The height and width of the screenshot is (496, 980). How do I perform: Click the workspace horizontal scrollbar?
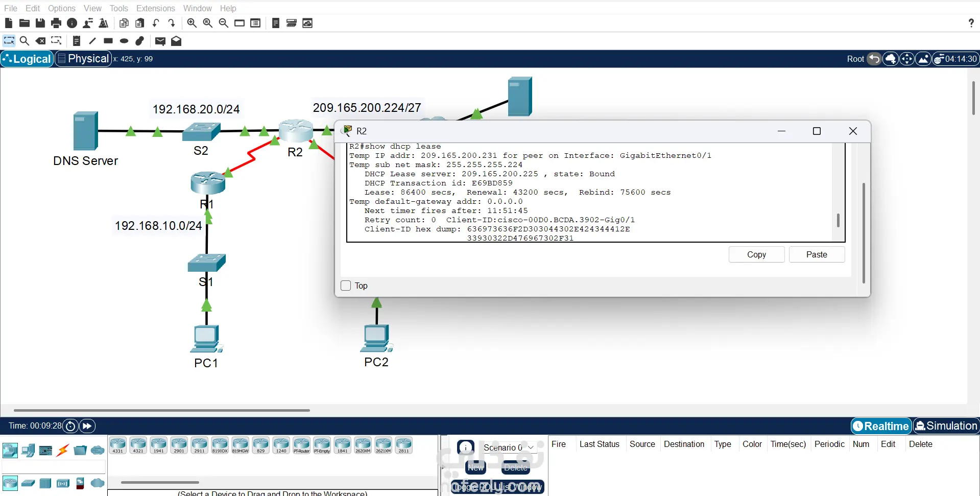pos(161,410)
